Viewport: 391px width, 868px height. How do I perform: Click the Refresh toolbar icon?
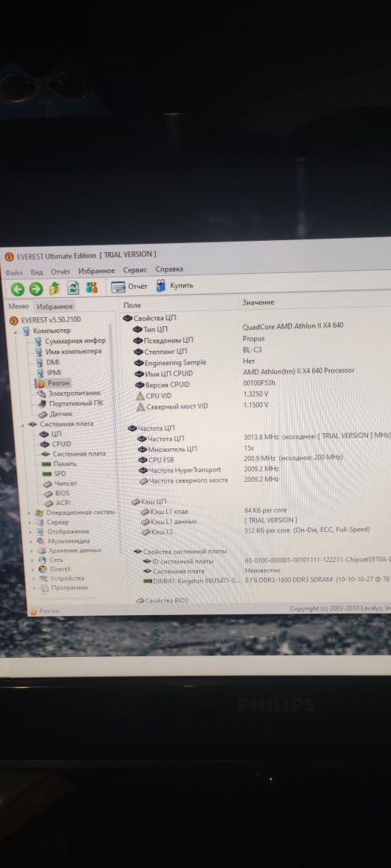pos(73,288)
